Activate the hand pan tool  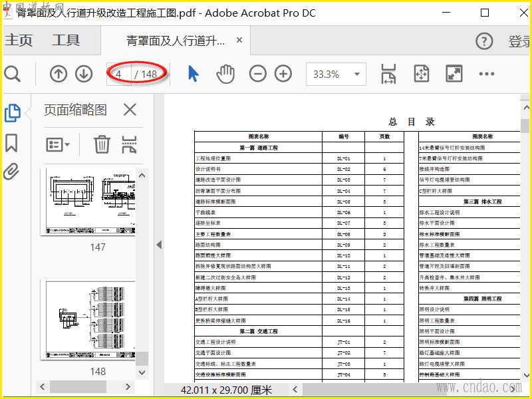(x=225, y=74)
